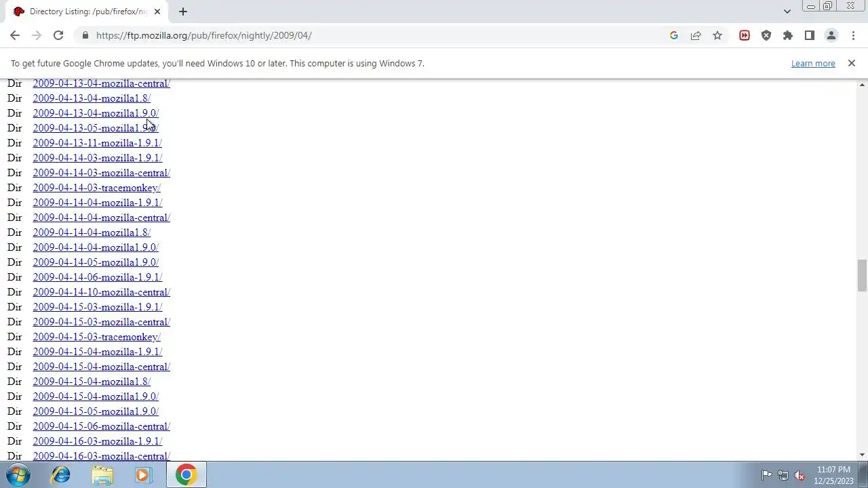Select the Directory Listing tab
This screenshot has height=488, width=868.
click(x=87, y=12)
